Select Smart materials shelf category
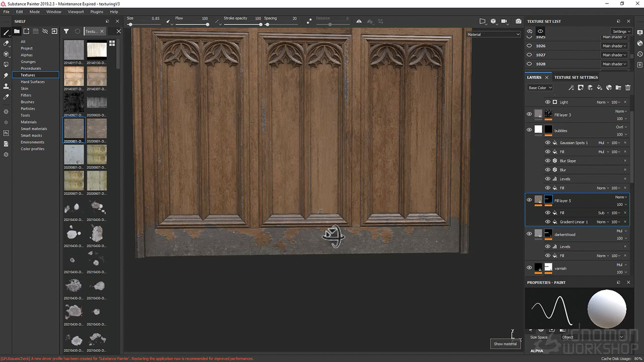644x362 pixels. pyautogui.click(x=34, y=129)
